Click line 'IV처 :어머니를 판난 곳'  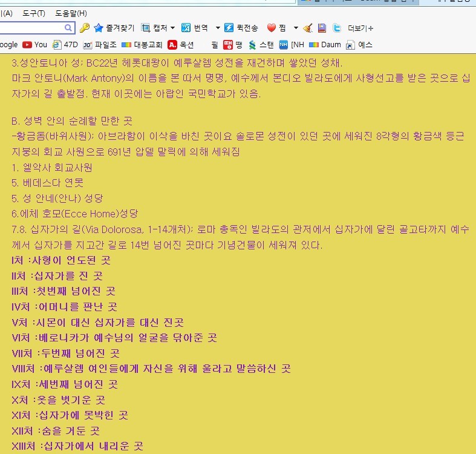coord(64,307)
